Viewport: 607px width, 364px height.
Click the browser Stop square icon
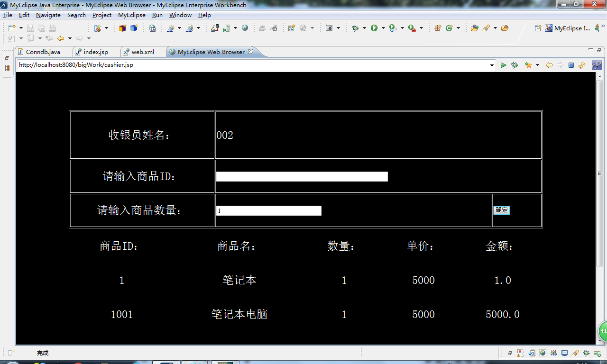click(x=571, y=65)
